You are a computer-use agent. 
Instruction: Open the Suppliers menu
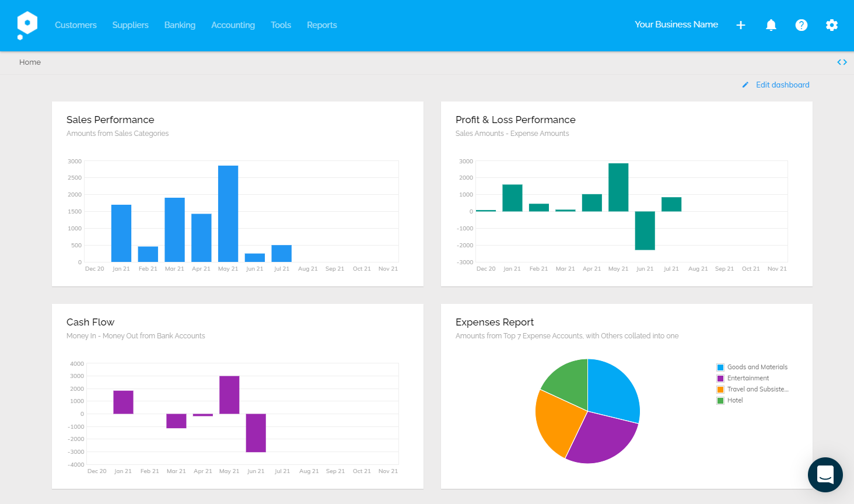click(130, 25)
